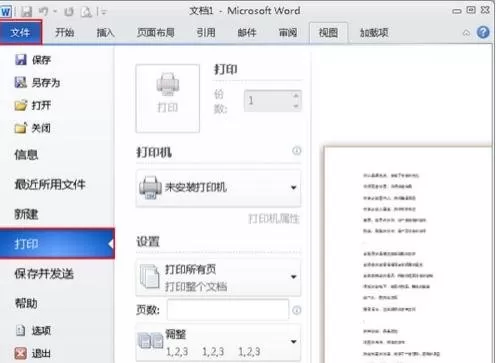Open the 文件 tab
Viewport: 496px width, 363px height.
point(21,32)
